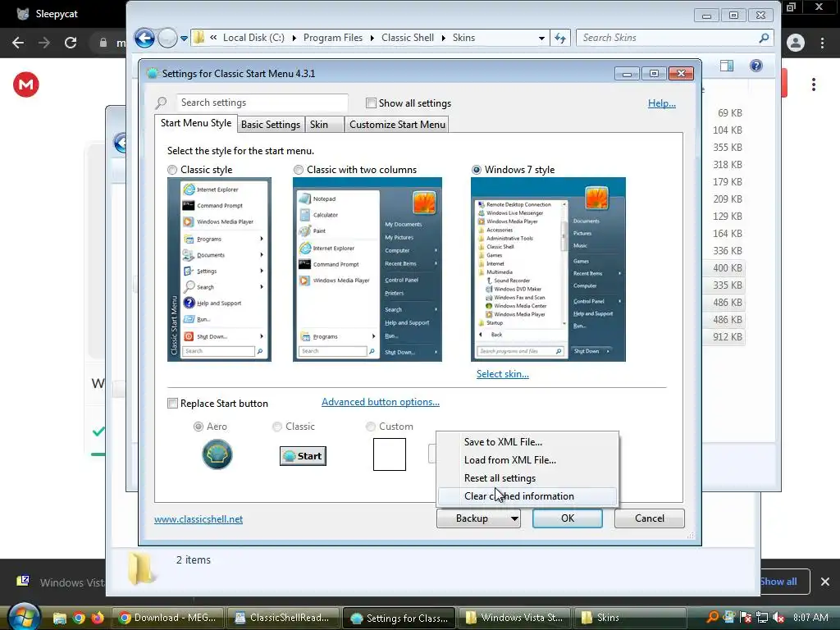This screenshot has width=840, height=630.
Task: Click the OK button
Action: pos(568,518)
